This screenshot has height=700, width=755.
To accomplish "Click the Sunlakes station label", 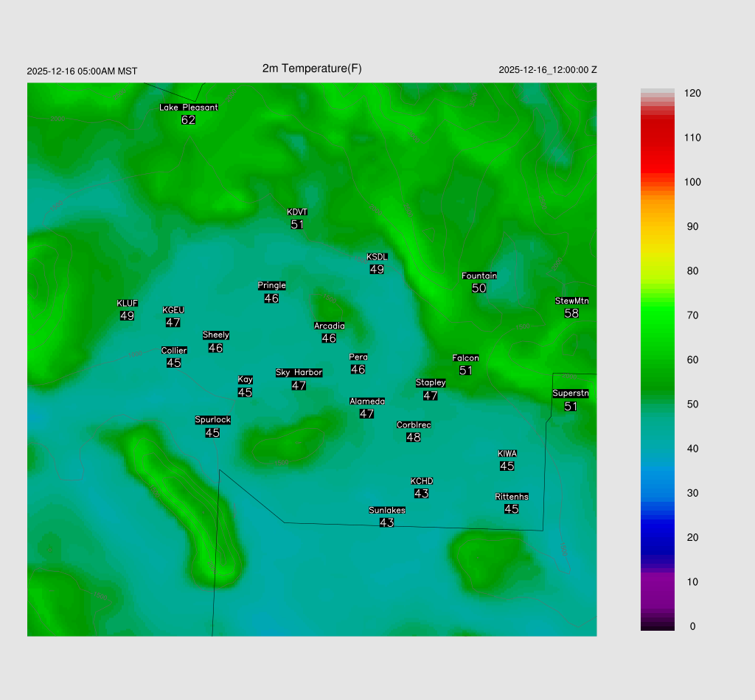I will [x=387, y=510].
